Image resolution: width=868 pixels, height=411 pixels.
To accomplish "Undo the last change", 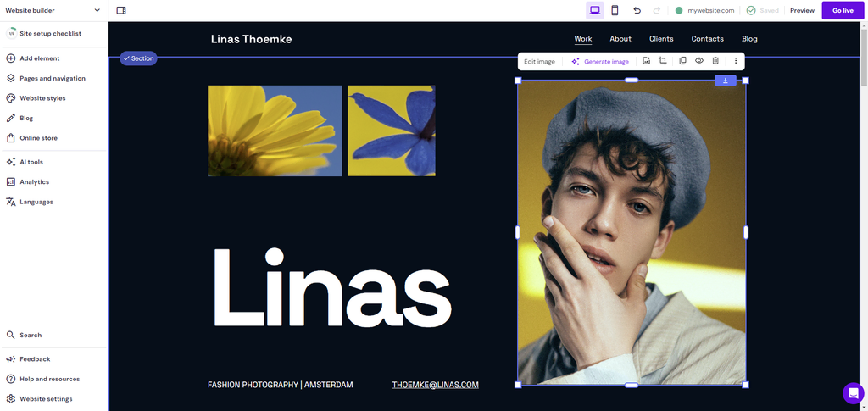I will (x=637, y=10).
